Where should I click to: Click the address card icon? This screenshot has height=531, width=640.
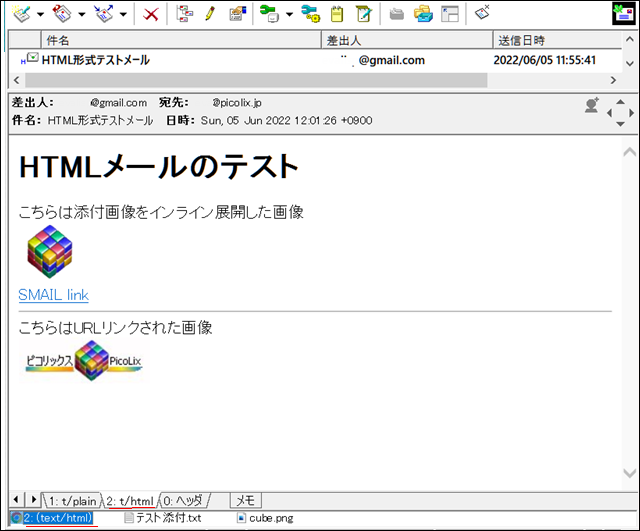238,14
